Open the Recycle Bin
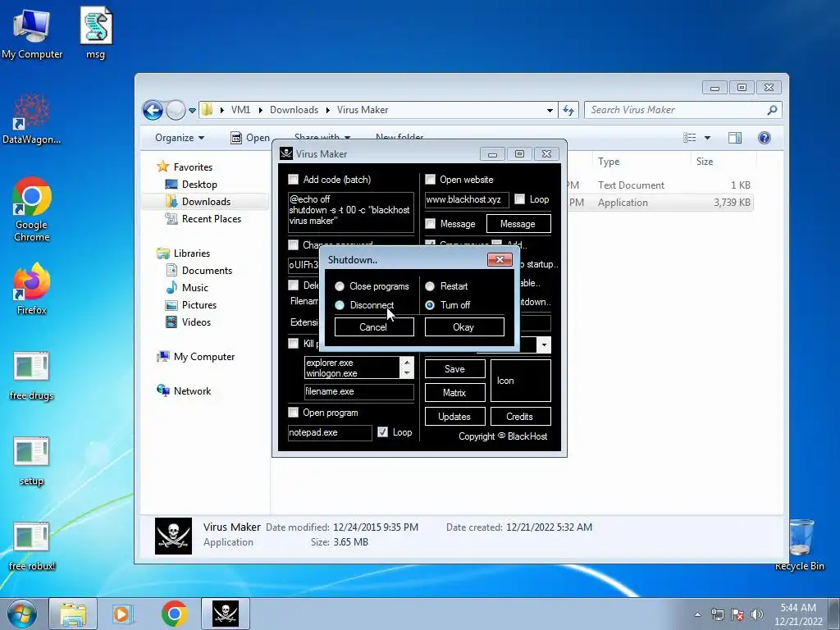The image size is (840, 630). point(800,545)
